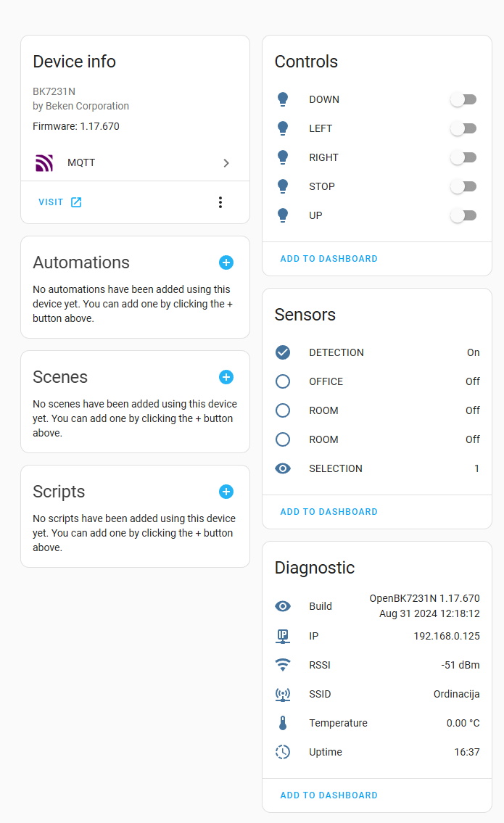Screen dimensions: 504x823
Task: Enable the STOP control switch
Action: (463, 186)
